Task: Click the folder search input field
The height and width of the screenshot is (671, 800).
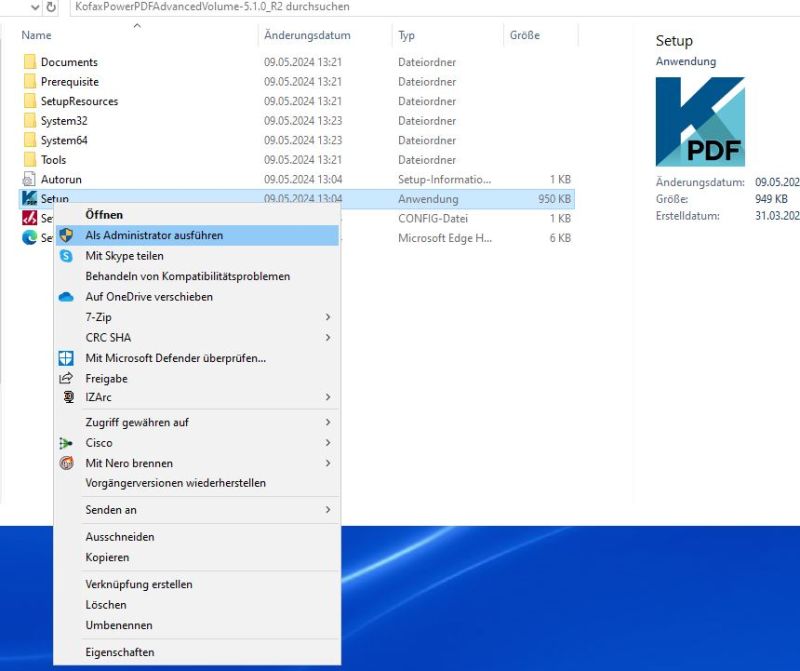Action: 400,7
